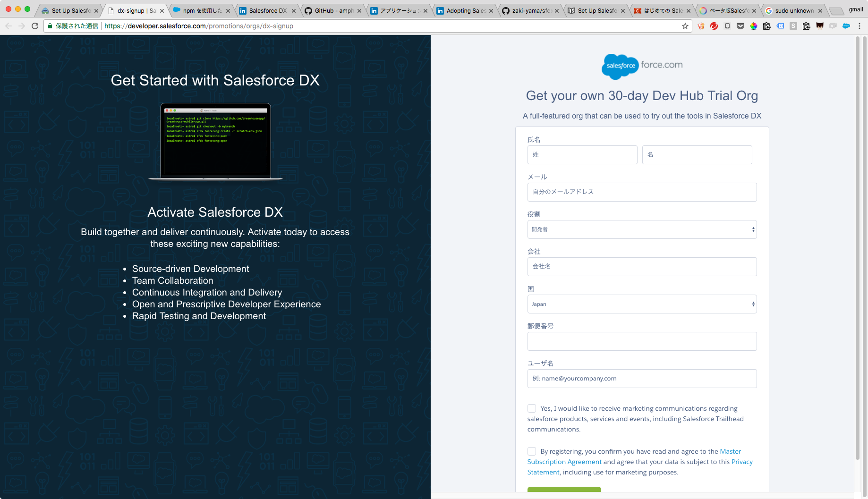Switch to Set Up Salesfo tab with book icon
The image size is (868, 499).
click(x=597, y=11)
